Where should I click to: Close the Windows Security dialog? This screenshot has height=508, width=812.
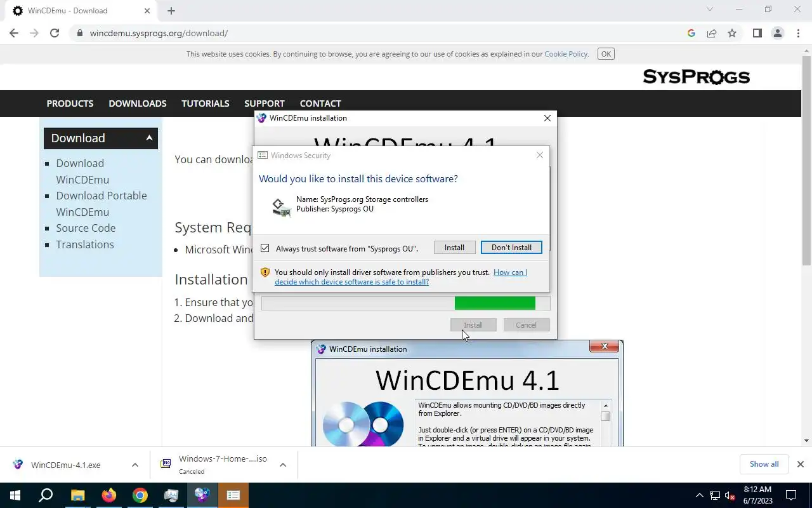pos(540,155)
